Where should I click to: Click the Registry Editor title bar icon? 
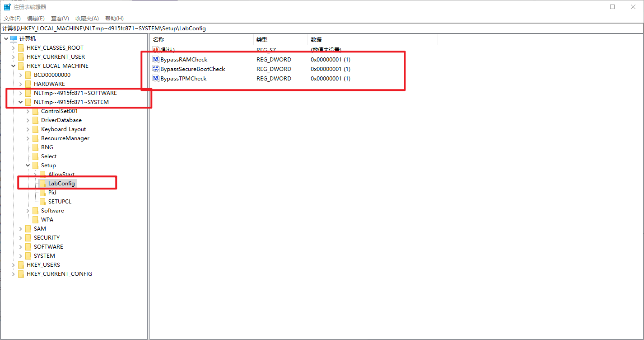[x=7, y=7]
